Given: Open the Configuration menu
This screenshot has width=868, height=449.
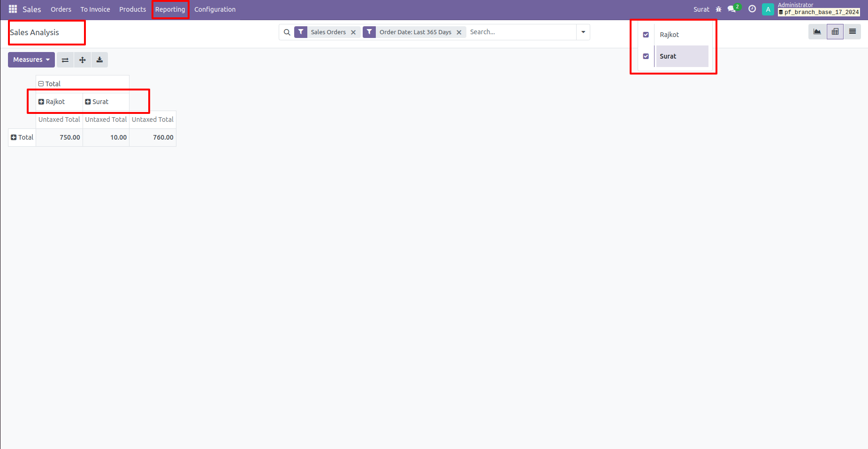Looking at the screenshot, I should [x=215, y=9].
